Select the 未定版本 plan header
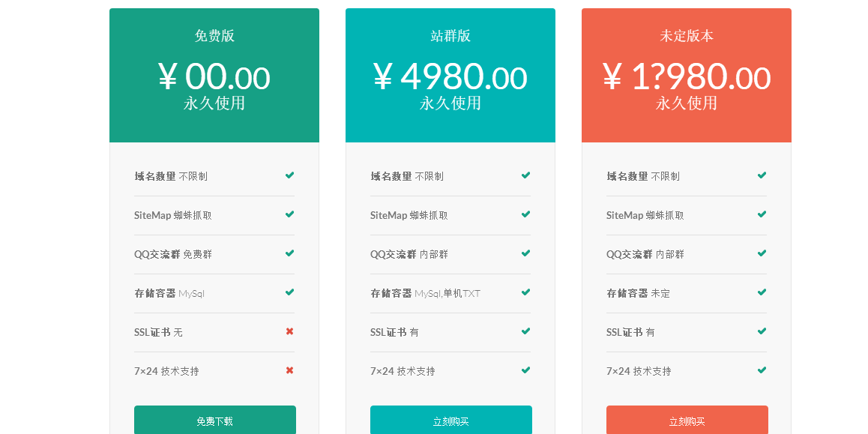This screenshot has width=868, height=434. coord(687,36)
